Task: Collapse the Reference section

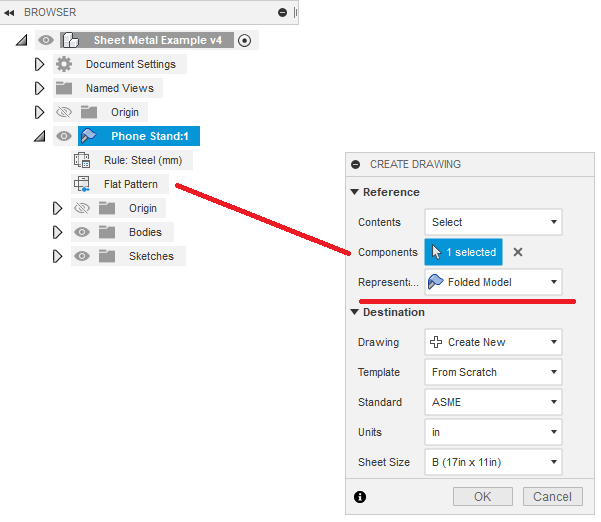Action: click(x=355, y=192)
